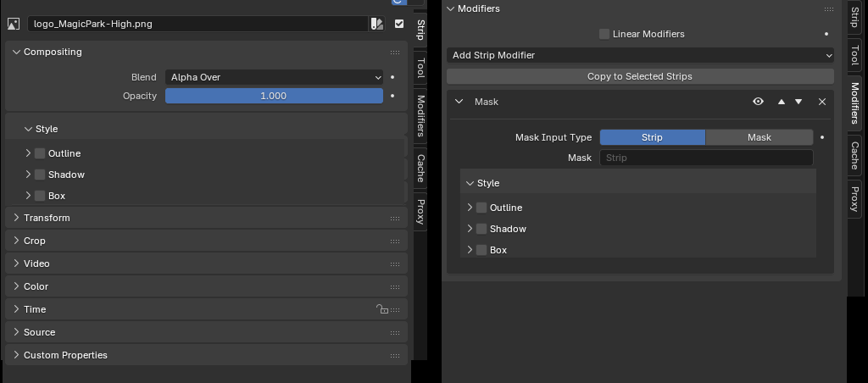868x383 pixels.
Task: Click the image strip type icon beside the name field
Action: tap(14, 24)
